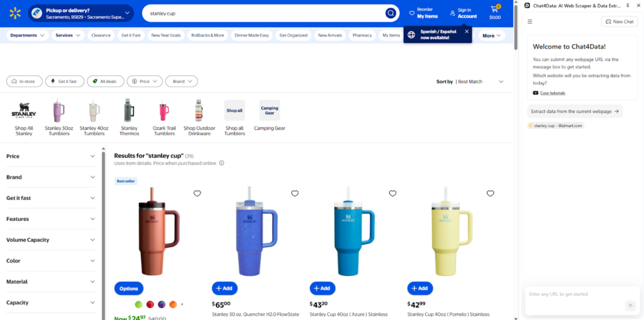Image resolution: width=644 pixels, height=320 pixels.
Task: Favorite the Pomelo Stanley cup
Action: (x=491, y=194)
